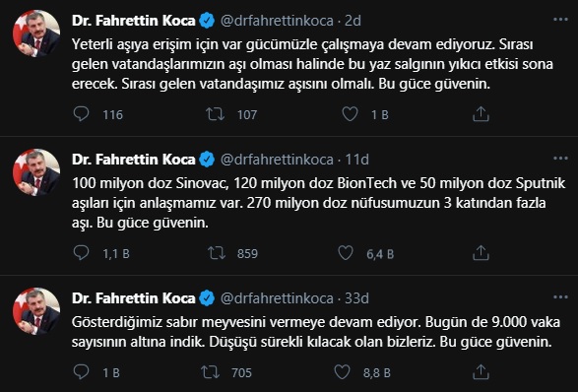Image resolution: width=578 pixels, height=392 pixels.
Task: Open @drfahrettinkoca handle on first tweet
Action: click(277, 21)
